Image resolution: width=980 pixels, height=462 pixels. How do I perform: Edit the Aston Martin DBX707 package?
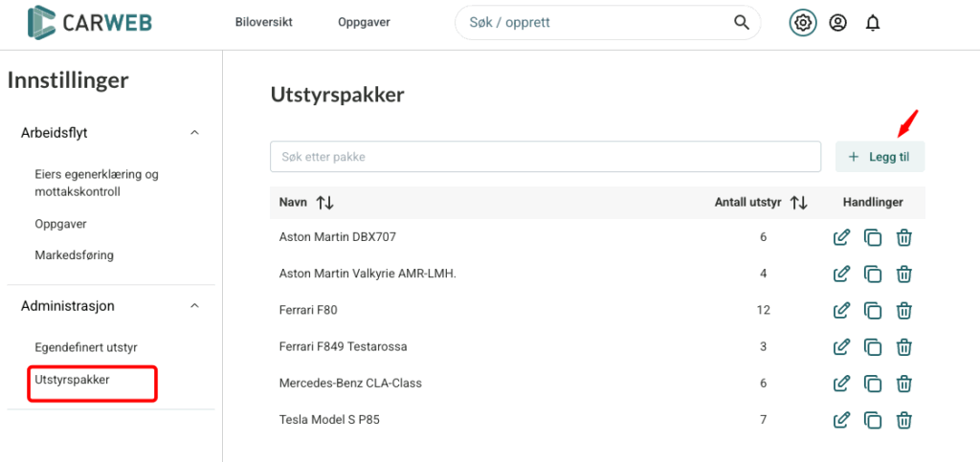tap(841, 237)
